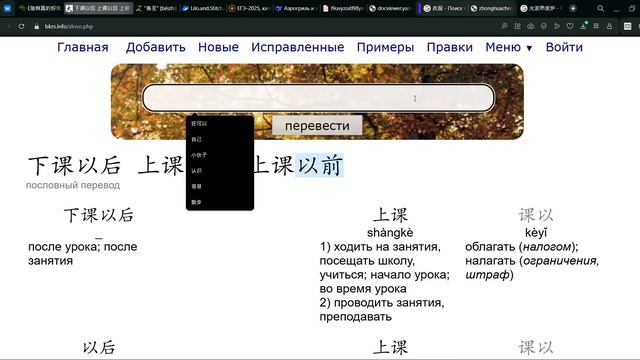Click inside the dictionary search field
640x360 pixels.
(x=318, y=98)
